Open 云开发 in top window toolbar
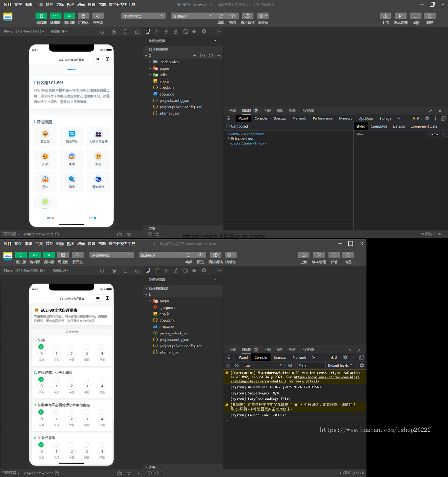Viewport: 448px width, 477px height. [98, 16]
